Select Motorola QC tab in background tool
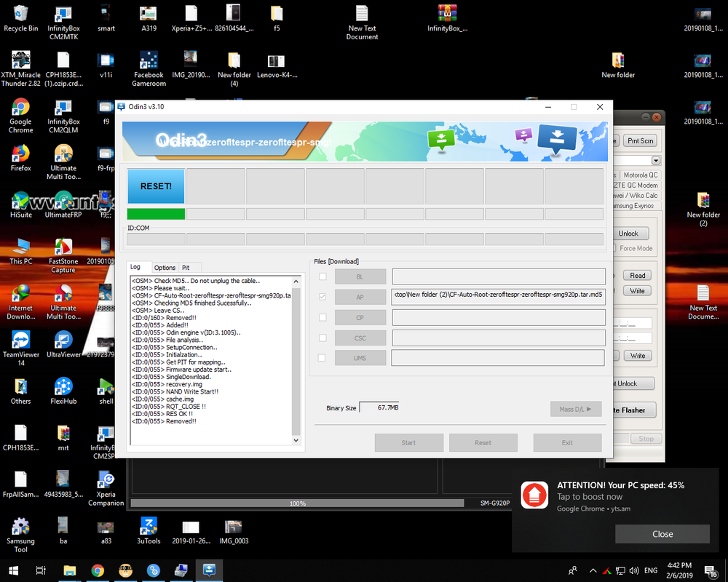Image resolution: width=728 pixels, height=582 pixels. coord(640,175)
